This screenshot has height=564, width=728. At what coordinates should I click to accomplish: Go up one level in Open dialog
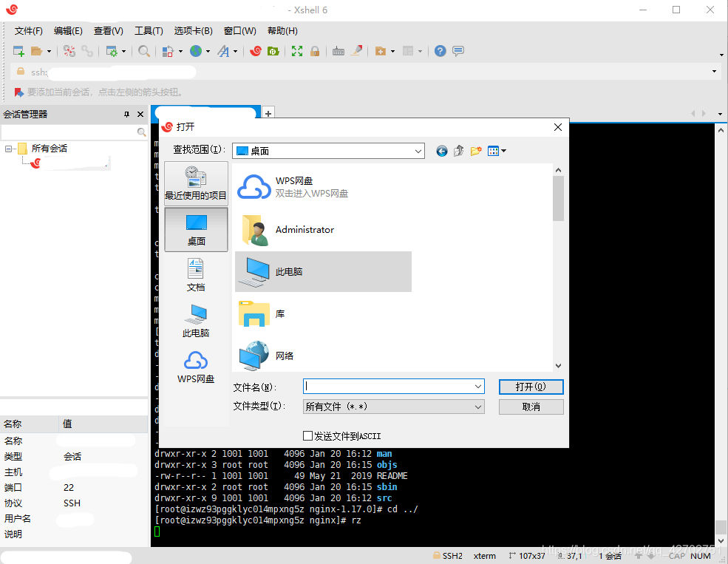coord(459,151)
